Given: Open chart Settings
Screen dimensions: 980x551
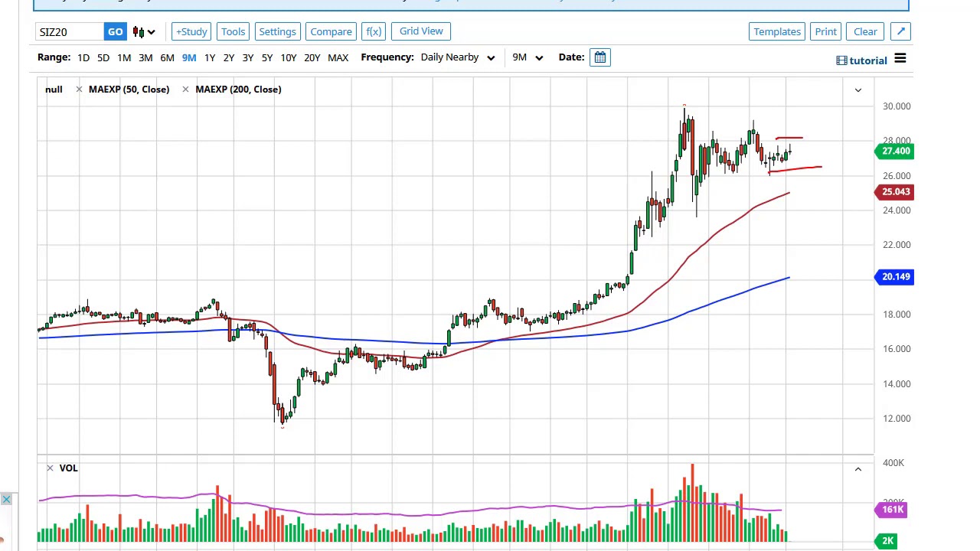Looking at the screenshot, I should [277, 31].
